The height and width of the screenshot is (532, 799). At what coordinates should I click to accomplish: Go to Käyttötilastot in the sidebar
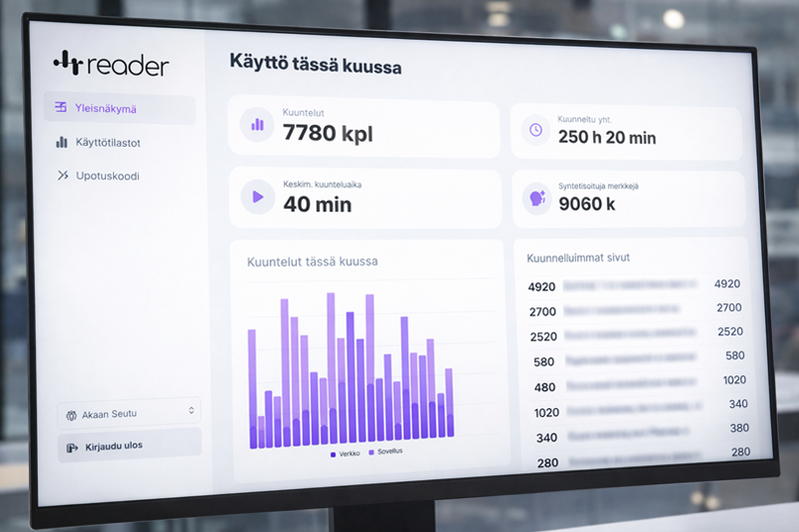pyautogui.click(x=108, y=143)
